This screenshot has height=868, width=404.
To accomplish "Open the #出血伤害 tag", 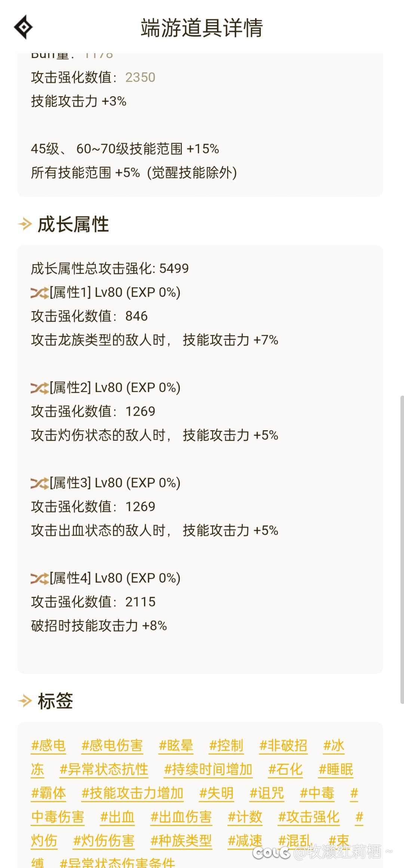I will pos(181,817).
